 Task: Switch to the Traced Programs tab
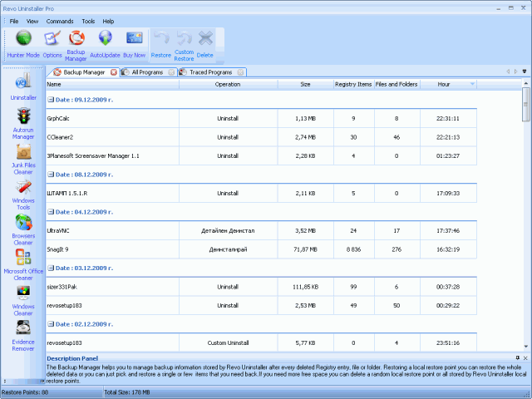click(210, 72)
